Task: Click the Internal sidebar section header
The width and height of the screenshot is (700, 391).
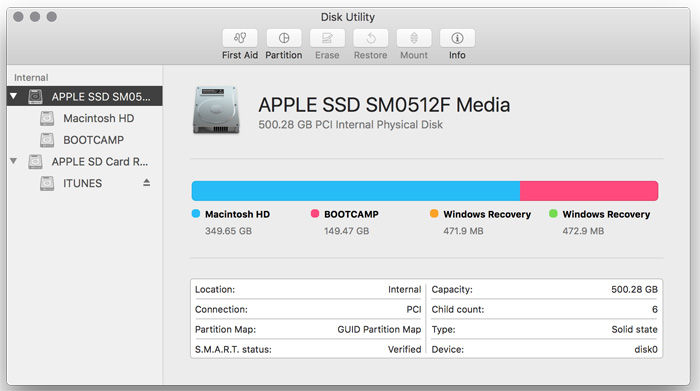Action: (x=31, y=78)
